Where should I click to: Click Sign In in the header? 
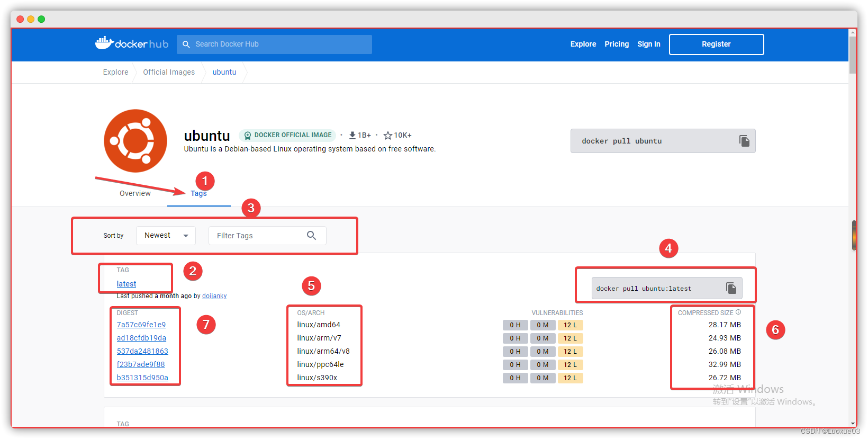tap(649, 44)
